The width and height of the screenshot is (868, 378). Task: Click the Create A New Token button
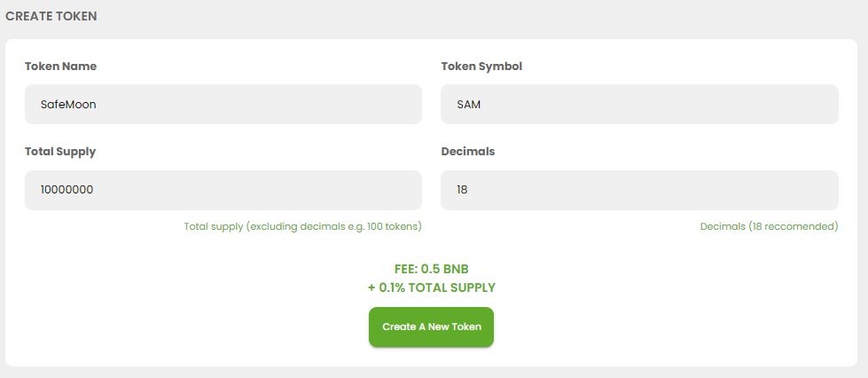coord(431,327)
